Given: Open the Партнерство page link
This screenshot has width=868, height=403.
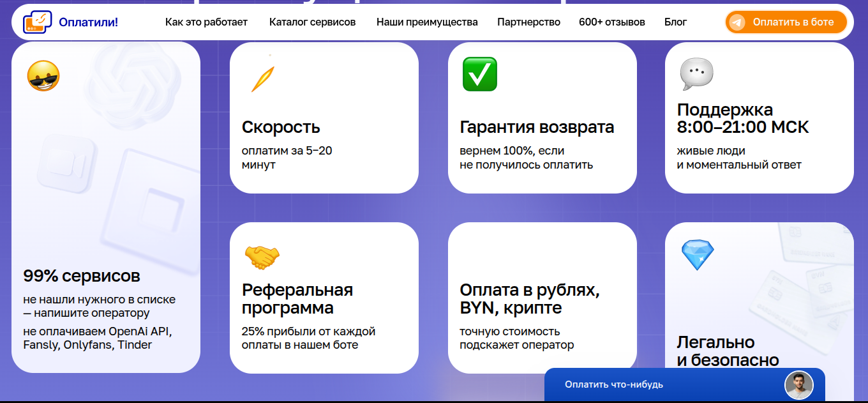Looking at the screenshot, I should point(528,22).
